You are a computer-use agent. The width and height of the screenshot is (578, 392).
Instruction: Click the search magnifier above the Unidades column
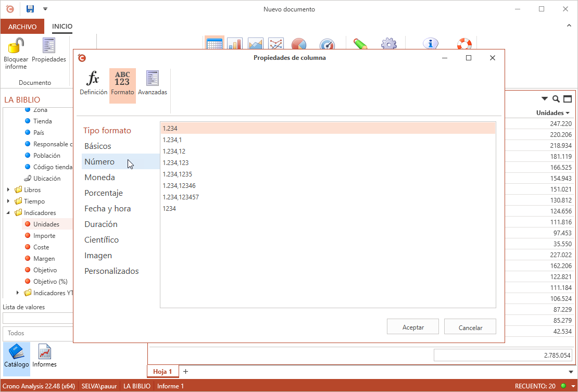pyautogui.click(x=557, y=98)
